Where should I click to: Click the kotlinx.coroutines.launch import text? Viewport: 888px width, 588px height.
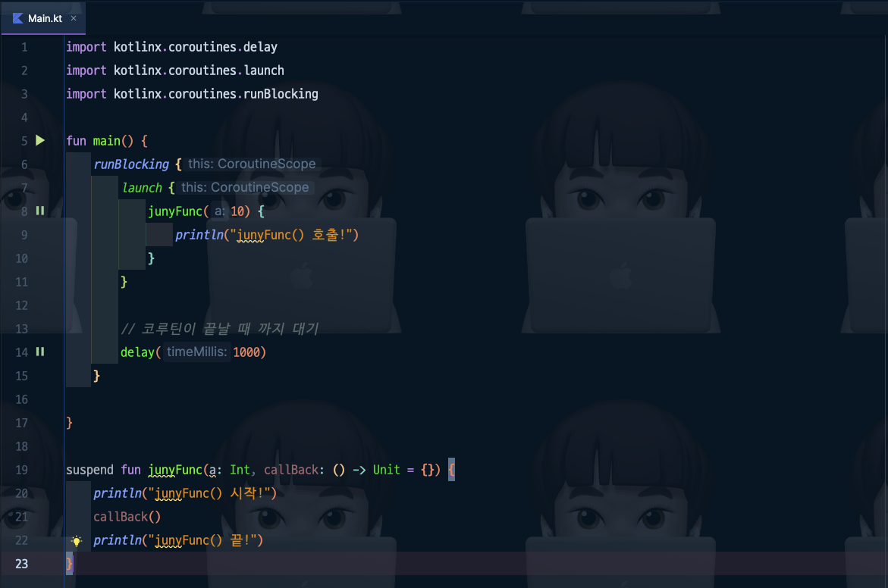[x=199, y=70]
